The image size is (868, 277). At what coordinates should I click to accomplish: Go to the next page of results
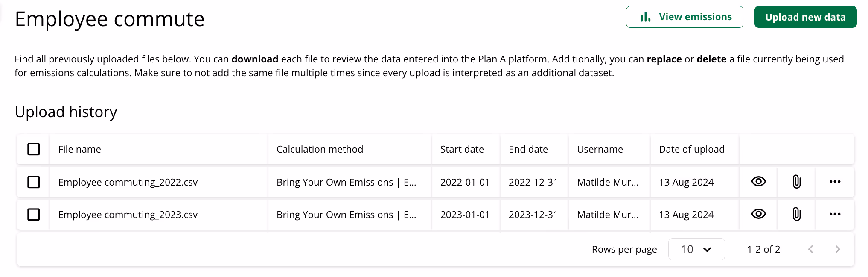pos(837,249)
